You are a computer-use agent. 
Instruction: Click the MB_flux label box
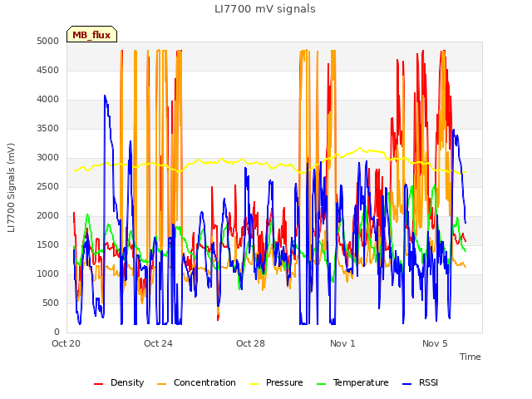[x=91, y=34]
